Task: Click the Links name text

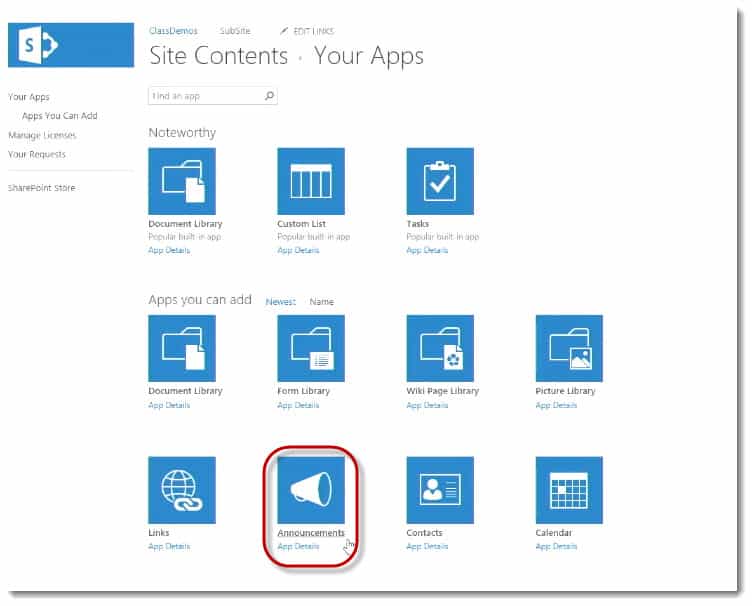Action: 159,533
